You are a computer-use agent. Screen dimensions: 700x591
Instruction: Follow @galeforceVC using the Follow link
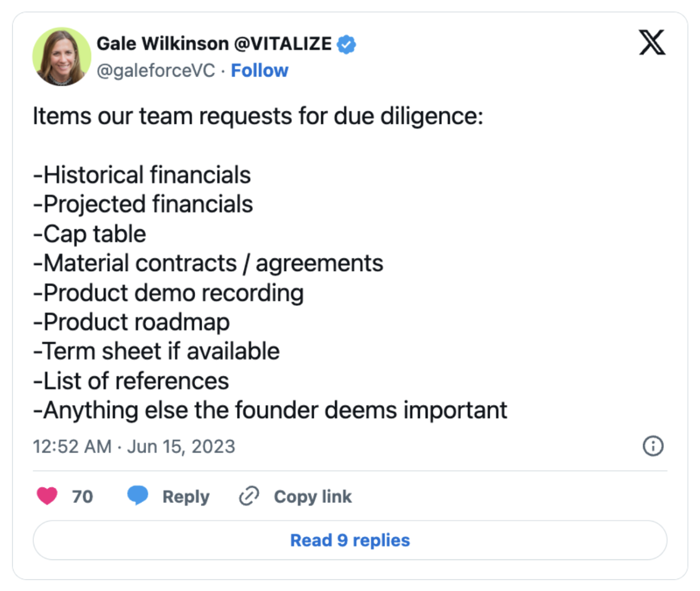tap(260, 71)
